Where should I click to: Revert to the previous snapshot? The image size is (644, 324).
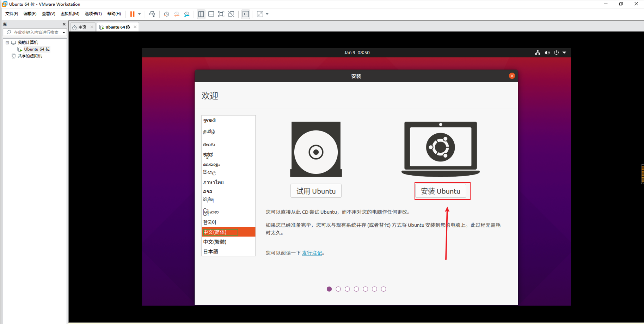(x=177, y=14)
